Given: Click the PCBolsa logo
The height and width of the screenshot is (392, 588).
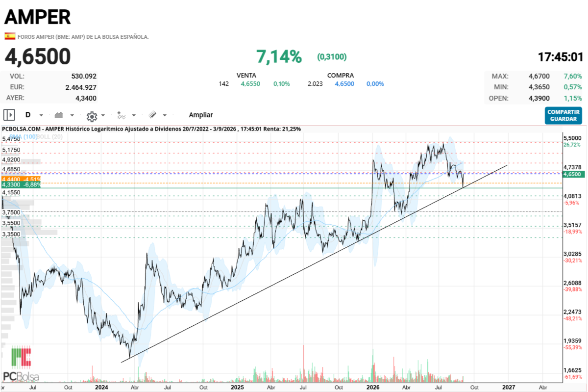Looking at the screenshot, I should 21,365.
